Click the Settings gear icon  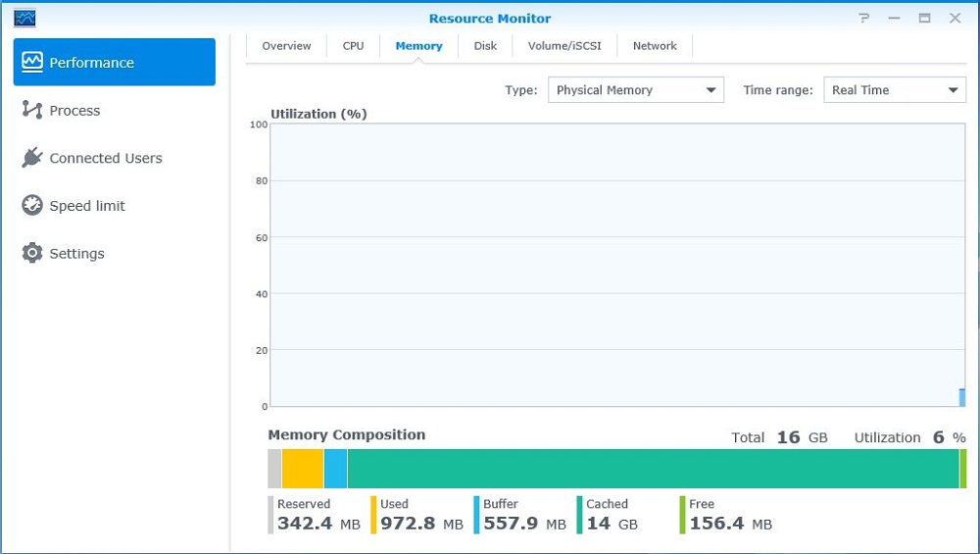[x=32, y=253]
